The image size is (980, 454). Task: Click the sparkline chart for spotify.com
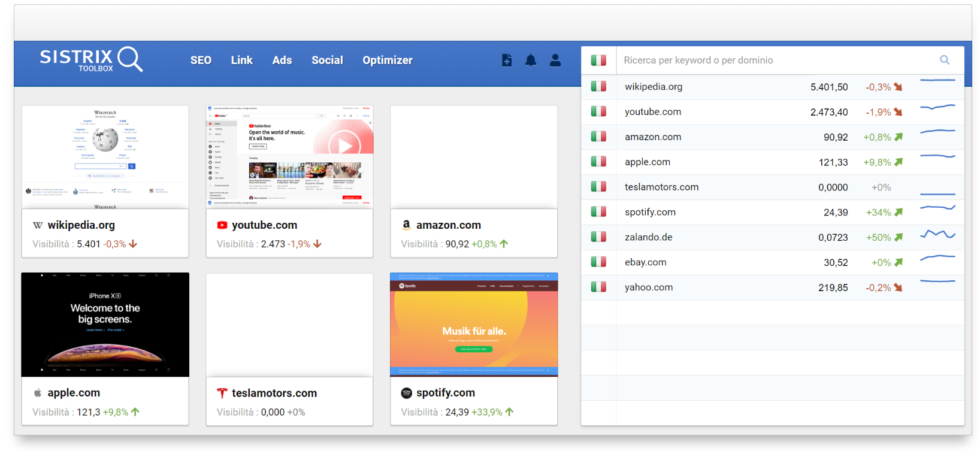(x=938, y=208)
